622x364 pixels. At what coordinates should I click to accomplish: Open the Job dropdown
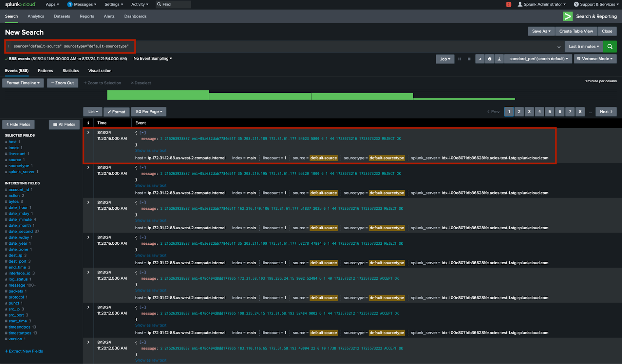click(445, 59)
